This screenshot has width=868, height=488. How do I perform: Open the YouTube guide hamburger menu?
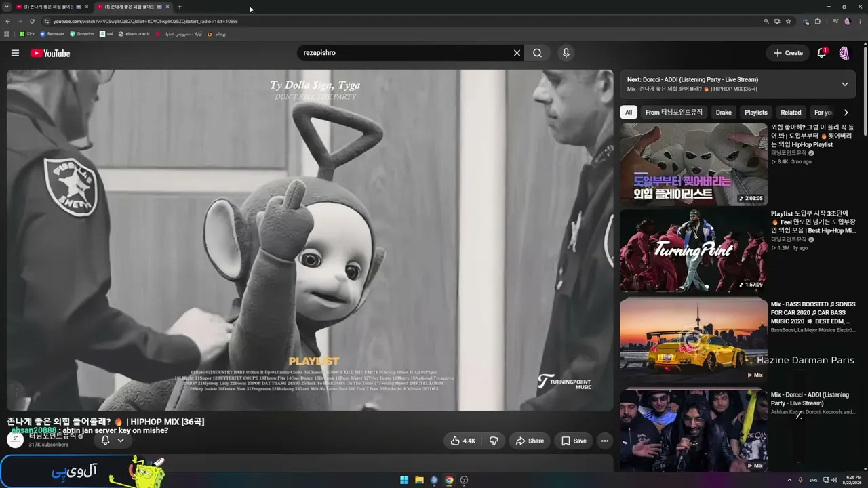pyautogui.click(x=15, y=53)
